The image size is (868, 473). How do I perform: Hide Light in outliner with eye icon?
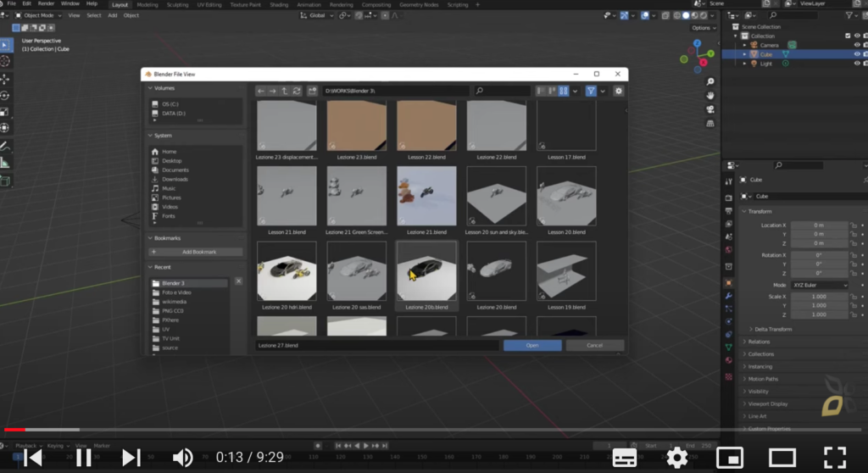[857, 63]
